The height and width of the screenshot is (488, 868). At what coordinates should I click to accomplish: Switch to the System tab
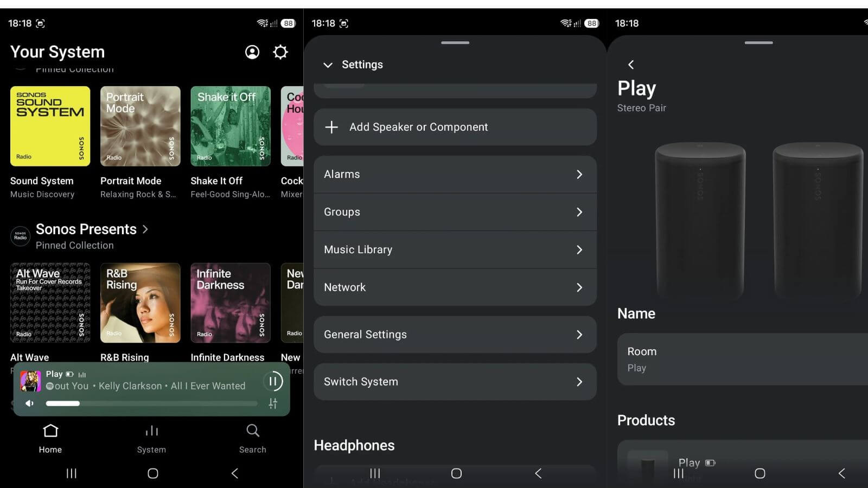pyautogui.click(x=151, y=439)
